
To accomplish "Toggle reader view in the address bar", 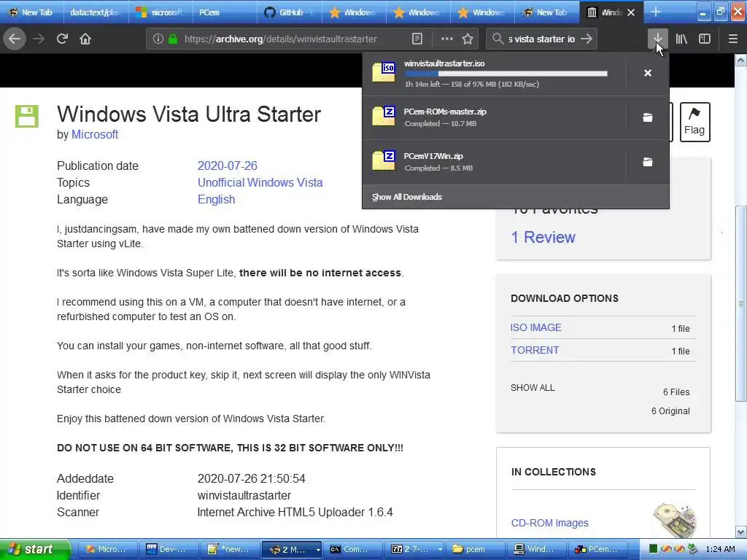I will tap(417, 39).
